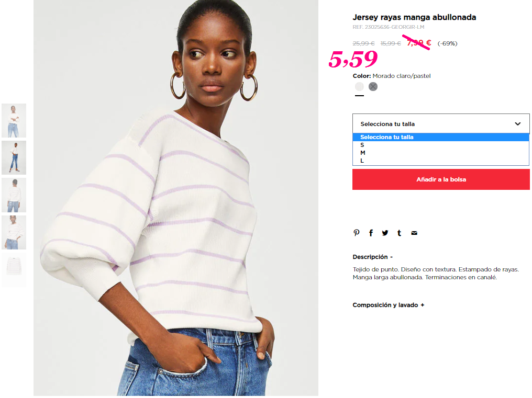View the flat sweater product thumbnail

pyautogui.click(x=14, y=270)
